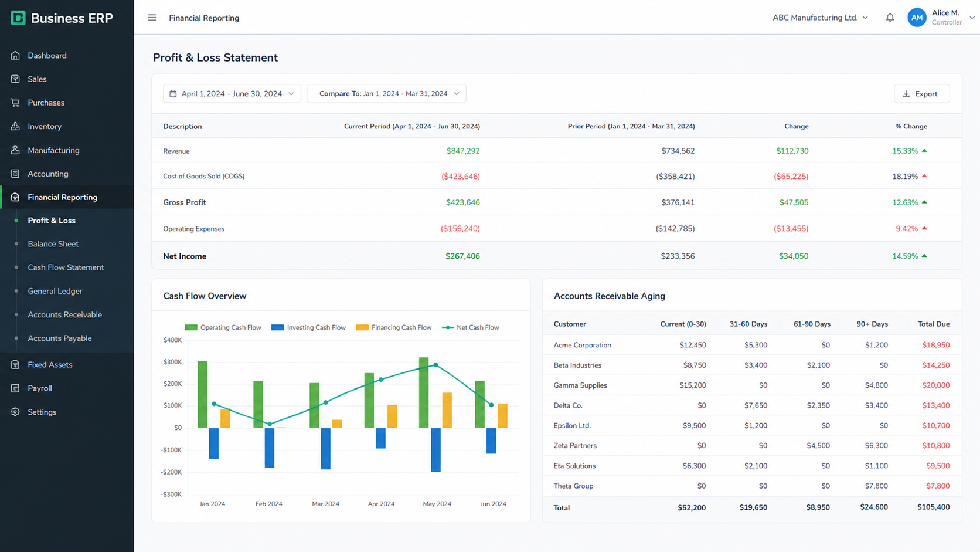The height and width of the screenshot is (552, 980).
Task: Open Accounting module
Action: 67,174
